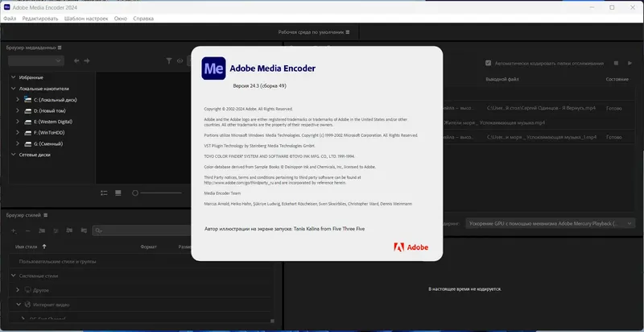644x332 pixels.
Task: Open the Файл menu
Action: pos(10,19)
